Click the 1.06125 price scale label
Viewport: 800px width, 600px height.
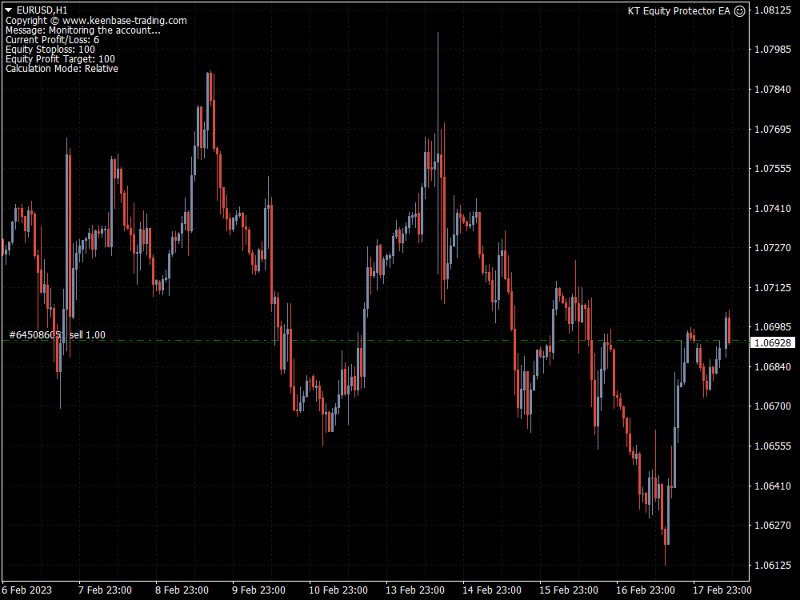[x=772, y=565]
